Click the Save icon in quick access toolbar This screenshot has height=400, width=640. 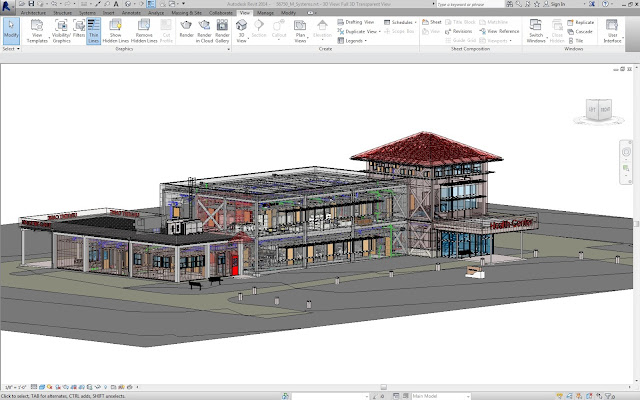tap(31, 4)
